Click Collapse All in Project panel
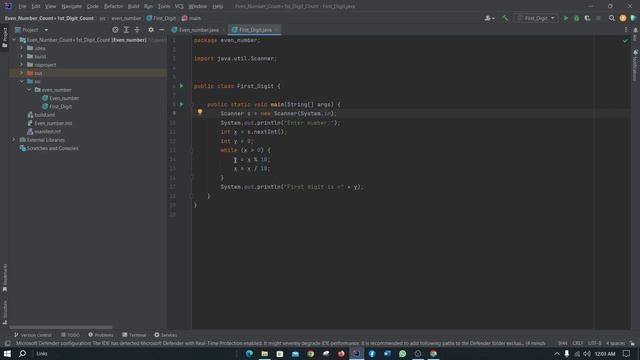The image size is (640, 360). click(137, 30)
